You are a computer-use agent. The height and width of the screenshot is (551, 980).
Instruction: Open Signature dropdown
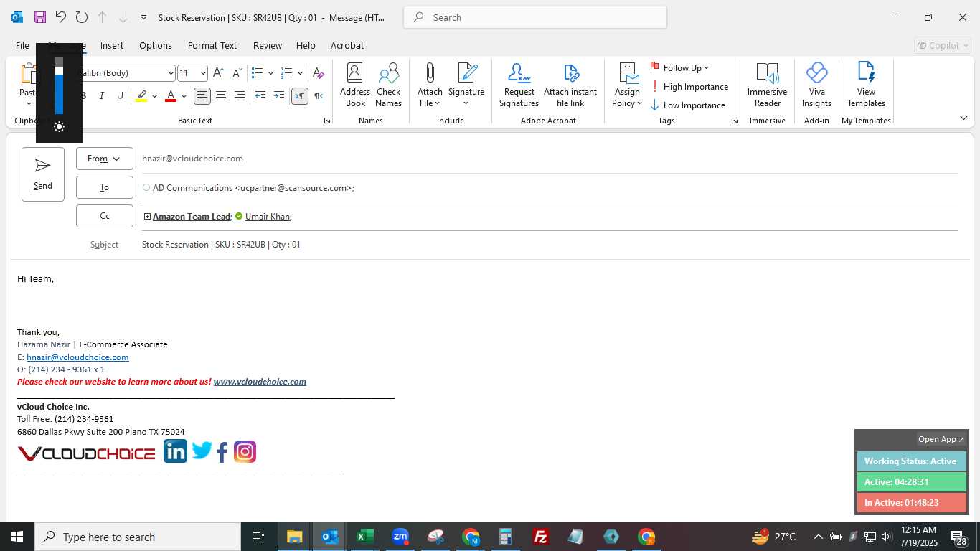point(466,85)
